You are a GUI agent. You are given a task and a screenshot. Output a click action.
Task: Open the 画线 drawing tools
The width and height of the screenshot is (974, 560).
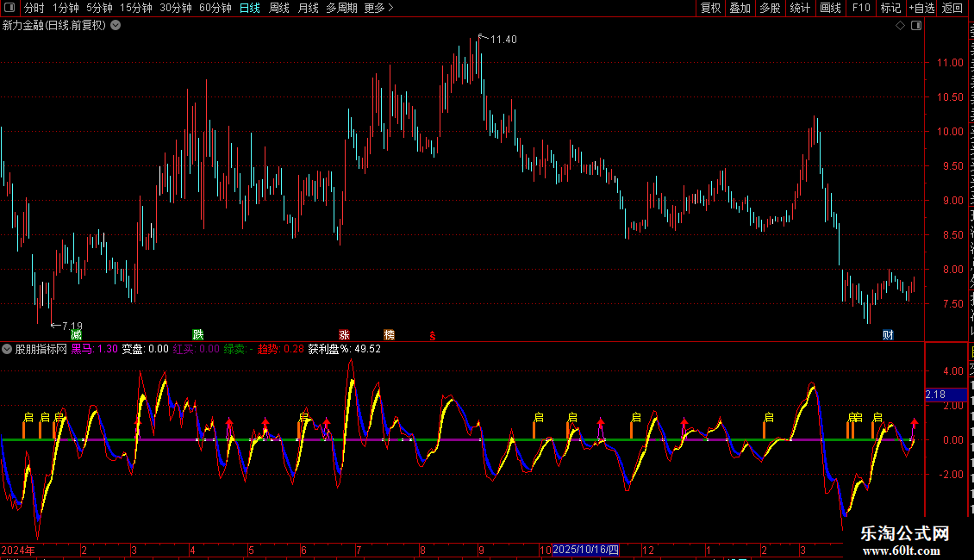coord(830,8)
